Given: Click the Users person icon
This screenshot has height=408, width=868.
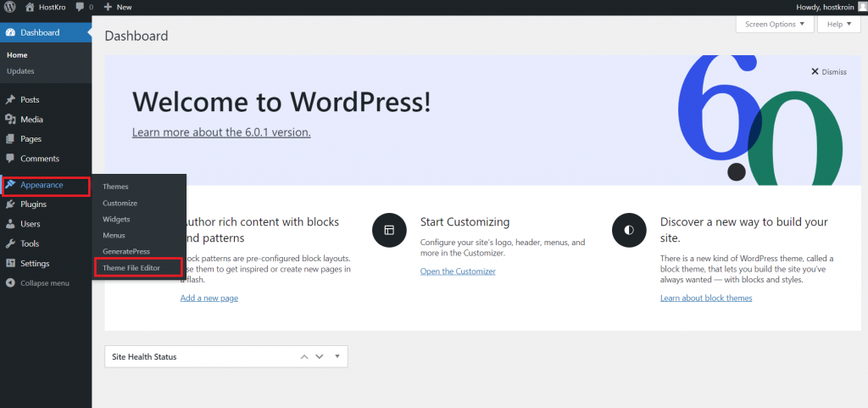Looking at the screenshot, I should click(x=10, y=224).
